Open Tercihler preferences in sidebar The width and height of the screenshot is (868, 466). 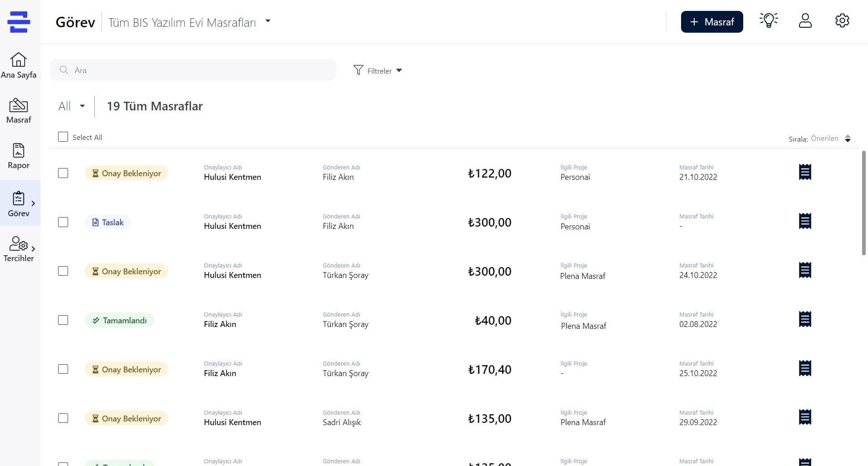19,249
